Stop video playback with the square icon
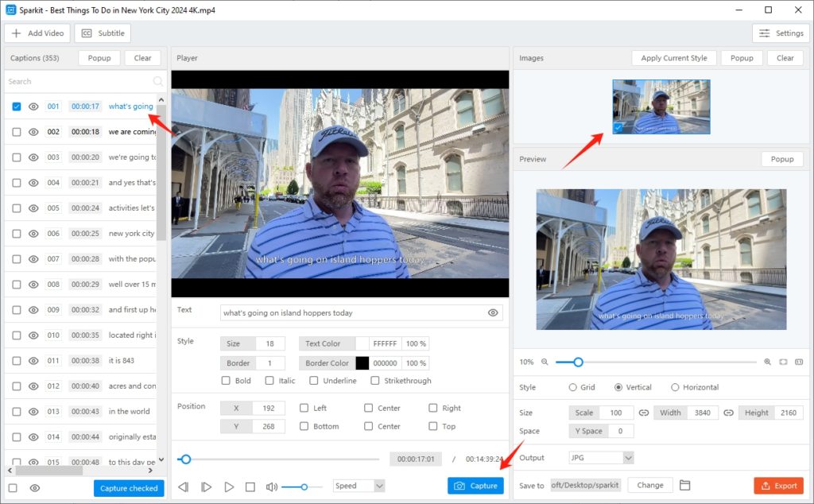Viewport: 814px width, 504px height. pyautogui.click(x=250, y=487)
